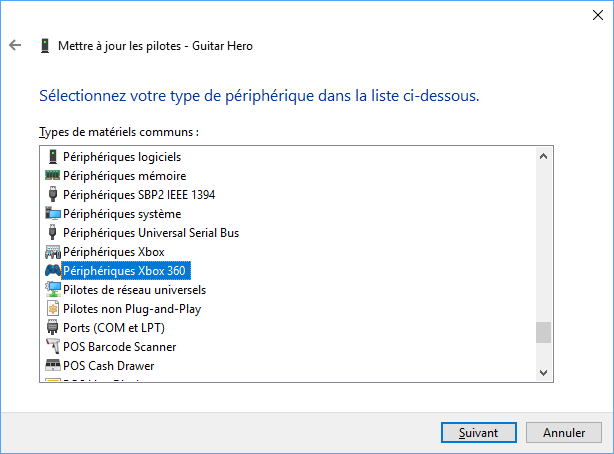
Task: Click scrollbar down arrow in device list
Action: tap(543, 372)
